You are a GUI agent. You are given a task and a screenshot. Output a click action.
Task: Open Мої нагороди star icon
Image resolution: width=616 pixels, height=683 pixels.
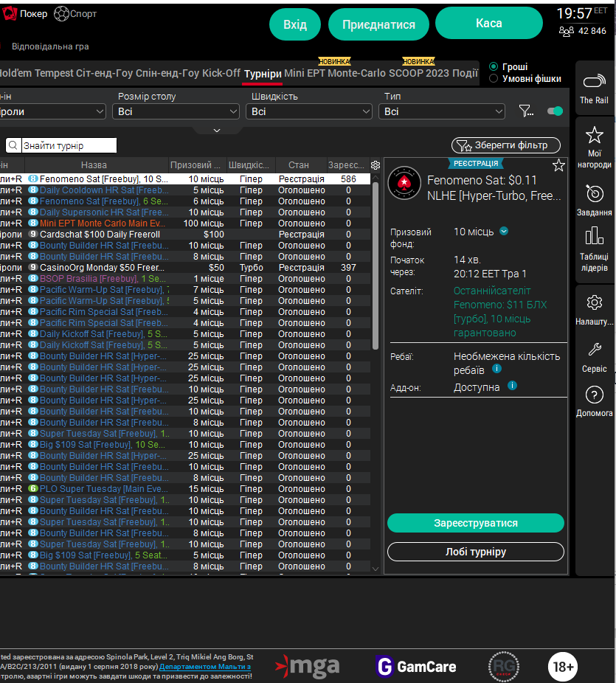click(594, 135)
